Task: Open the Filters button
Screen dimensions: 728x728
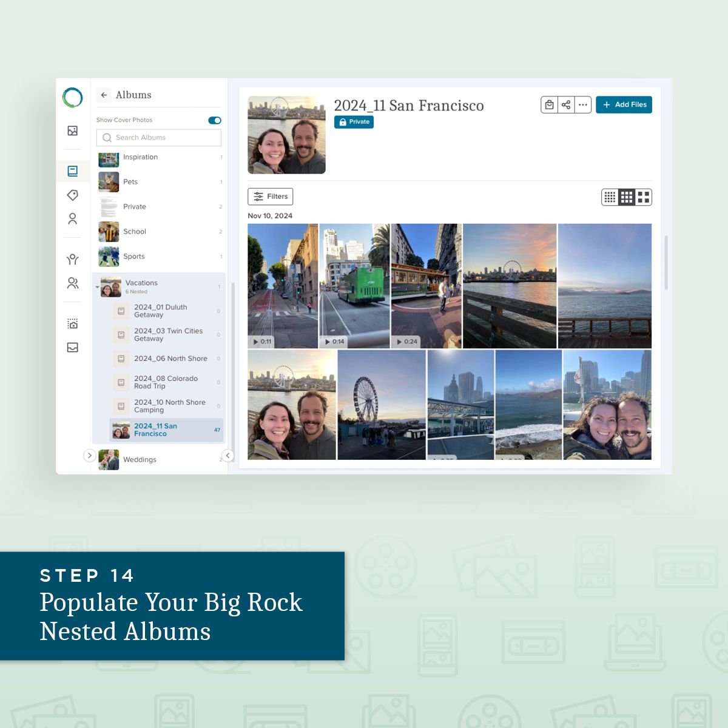Action: click(x=271, y=197)
